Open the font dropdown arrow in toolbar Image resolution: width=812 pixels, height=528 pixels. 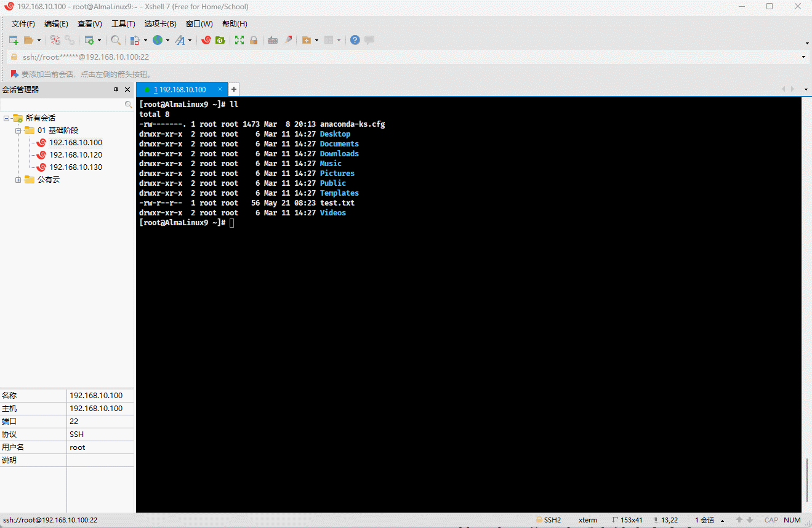[190, 41]
